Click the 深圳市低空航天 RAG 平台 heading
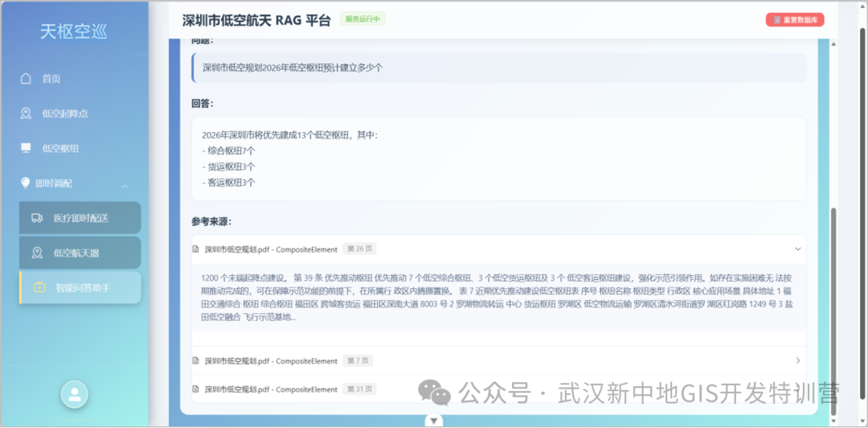This screenshot has height=428, width=868. pyautogui.click(x=256, y=20)
